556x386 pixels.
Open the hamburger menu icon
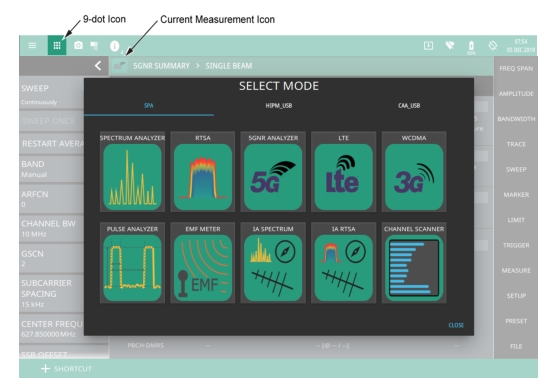click(32, 45)
